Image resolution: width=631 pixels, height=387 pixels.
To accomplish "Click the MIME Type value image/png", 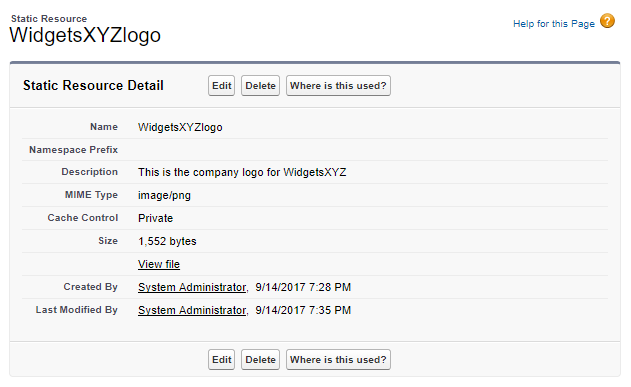I will click(x=164, y=196).
